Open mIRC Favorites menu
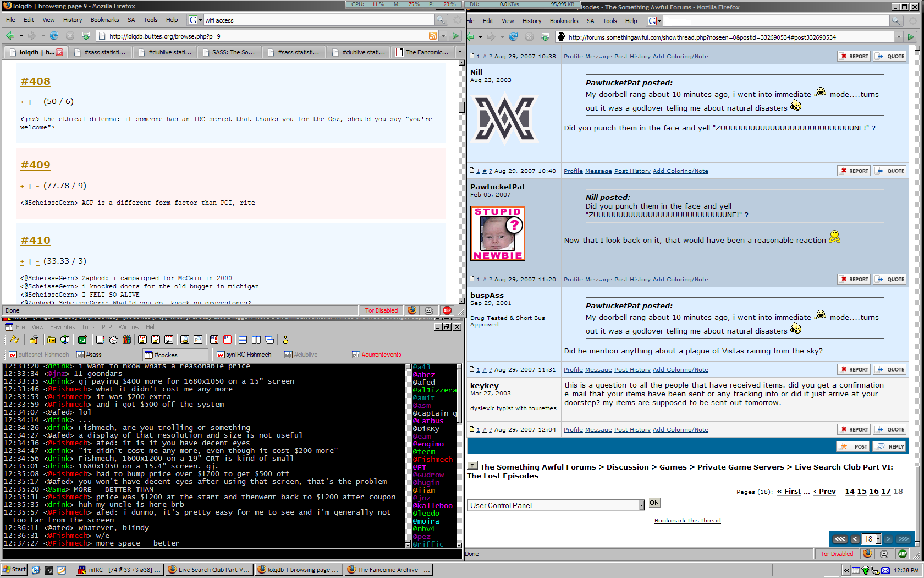Screen dimensions: 924x578 tap(63, 327)
